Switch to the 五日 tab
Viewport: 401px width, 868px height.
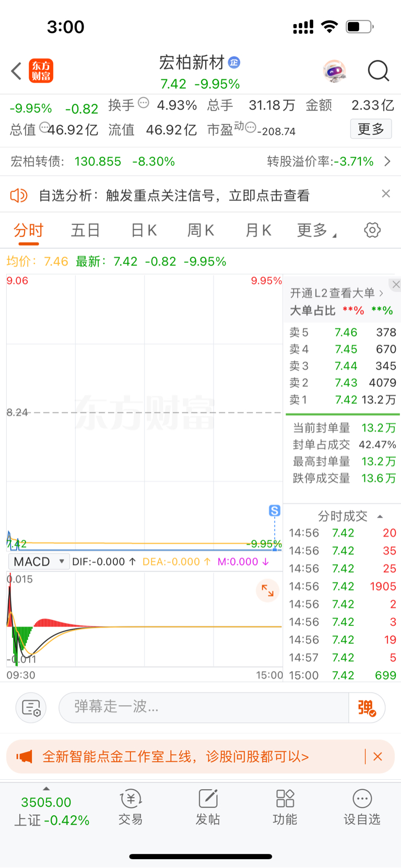click(x=86, y=230)
